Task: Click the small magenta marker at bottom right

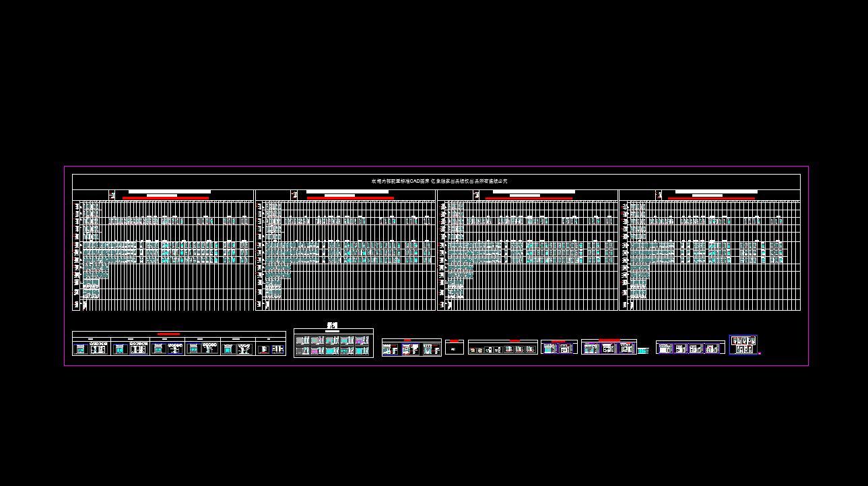Action: coord(760,353)
